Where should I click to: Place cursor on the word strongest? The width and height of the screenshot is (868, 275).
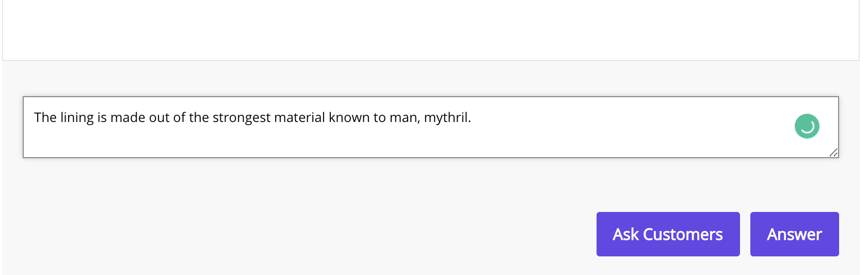click(242, 118)
